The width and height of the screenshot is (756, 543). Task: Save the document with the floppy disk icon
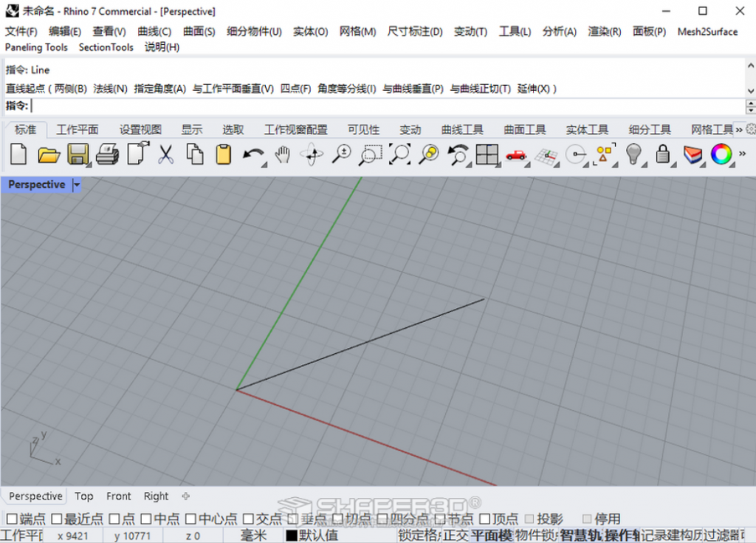click(78, 154)
